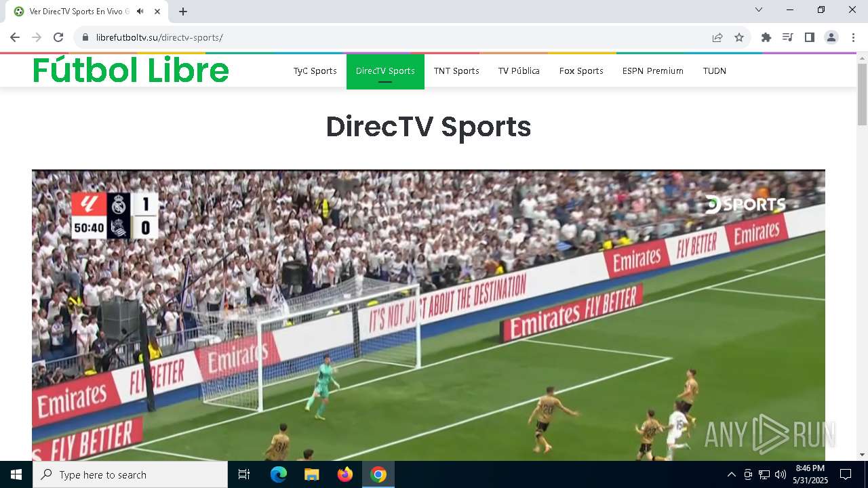Share this page with the share icon
Viewport: 868px width, 488px height.
pos(717,37)
